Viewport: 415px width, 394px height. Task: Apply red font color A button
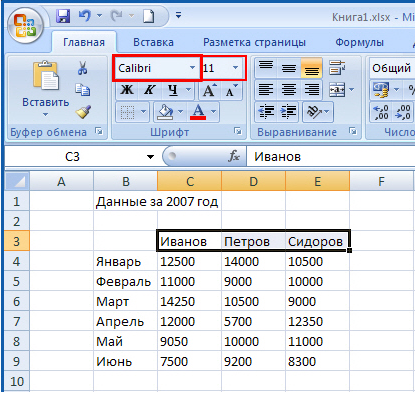198,112
